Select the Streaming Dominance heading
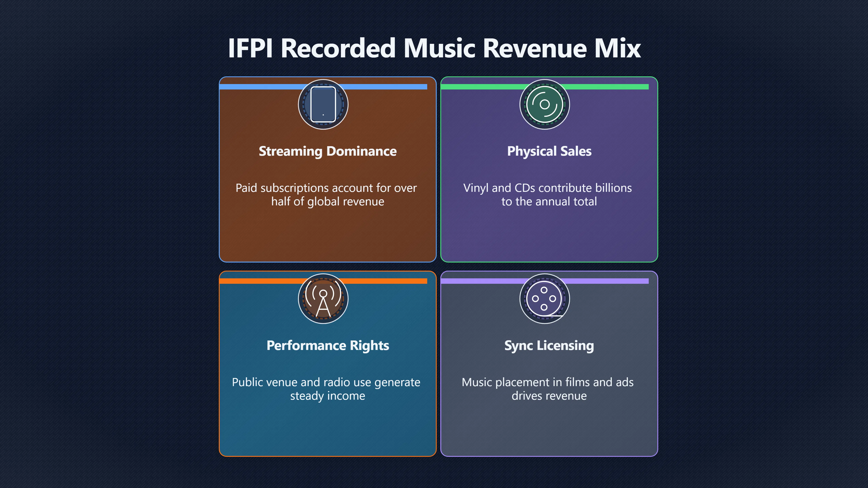 (x=328, y=151)
